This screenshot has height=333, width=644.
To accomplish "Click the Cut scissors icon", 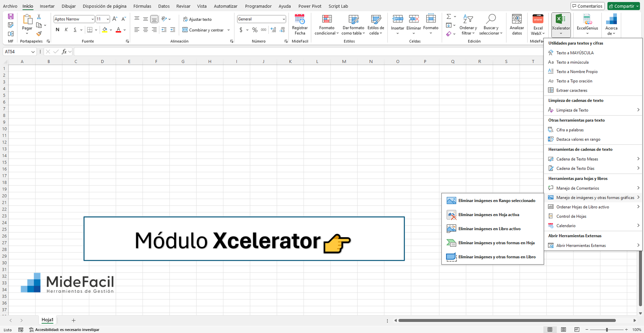I will pyautogui.click(x=39, y=16).
